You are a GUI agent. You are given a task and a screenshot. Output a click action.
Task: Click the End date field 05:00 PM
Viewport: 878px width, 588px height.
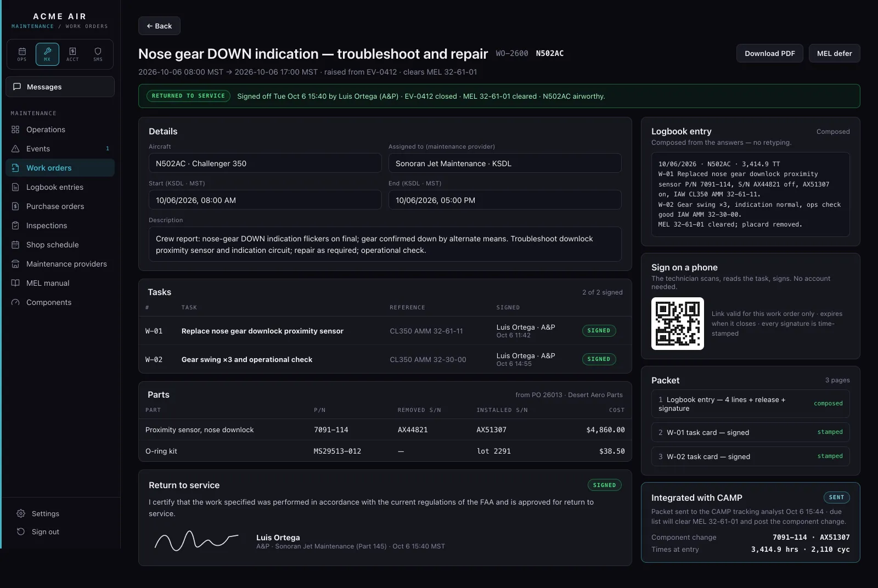505,200
